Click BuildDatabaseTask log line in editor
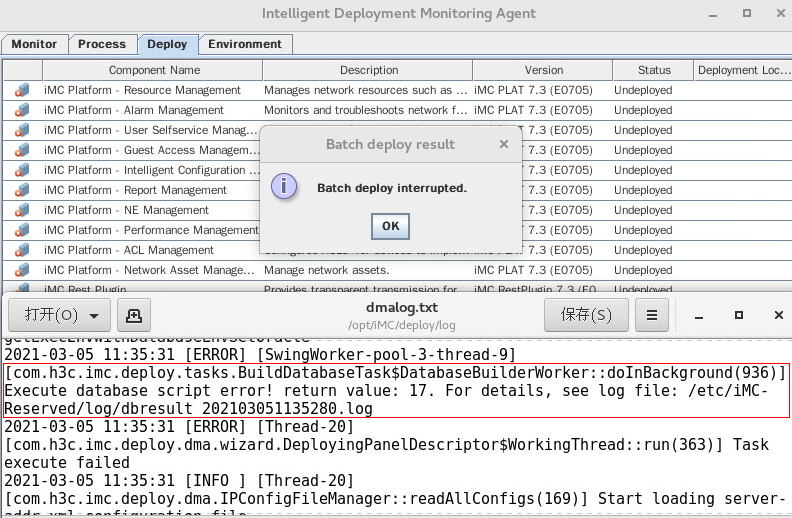792x518 pixels. coord(395,373)
